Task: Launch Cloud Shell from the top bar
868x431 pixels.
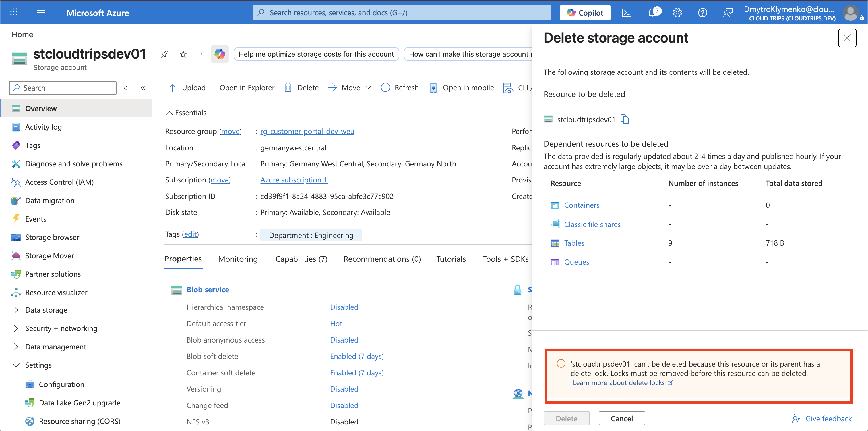Action: (x=626, y=13)
